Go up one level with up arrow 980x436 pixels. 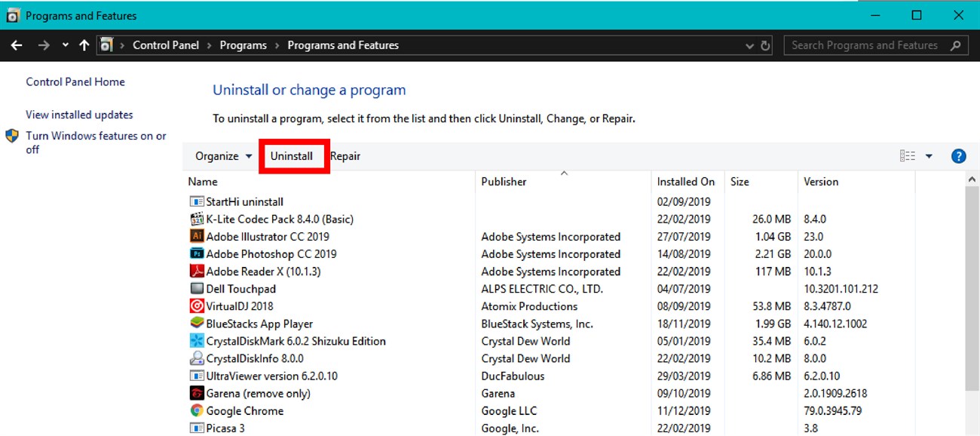[84, 45]
